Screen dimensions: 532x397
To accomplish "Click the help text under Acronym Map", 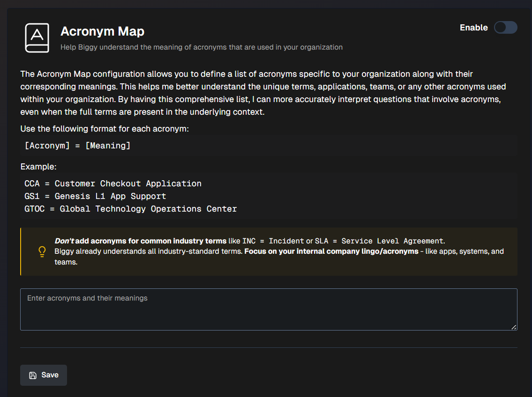I will coord(202,47).
